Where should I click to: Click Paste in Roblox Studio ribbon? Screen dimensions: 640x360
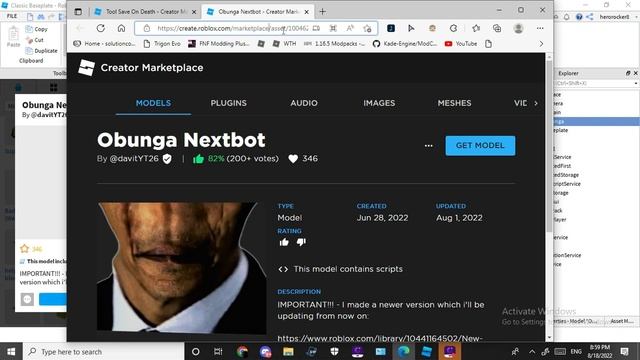click(13, 37)
